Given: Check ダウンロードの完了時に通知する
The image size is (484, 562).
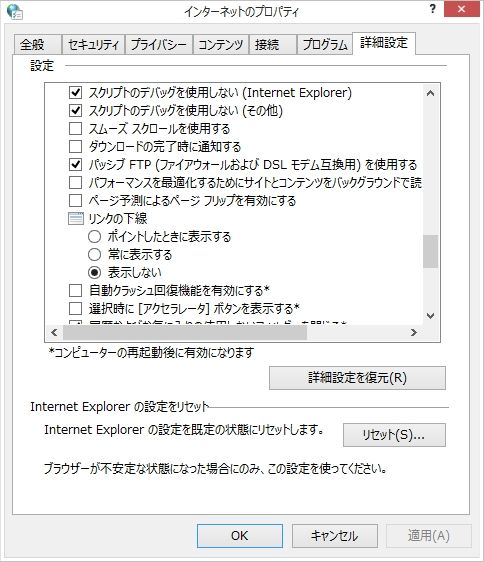Looking at the screenshot, I should click(75, 146).
